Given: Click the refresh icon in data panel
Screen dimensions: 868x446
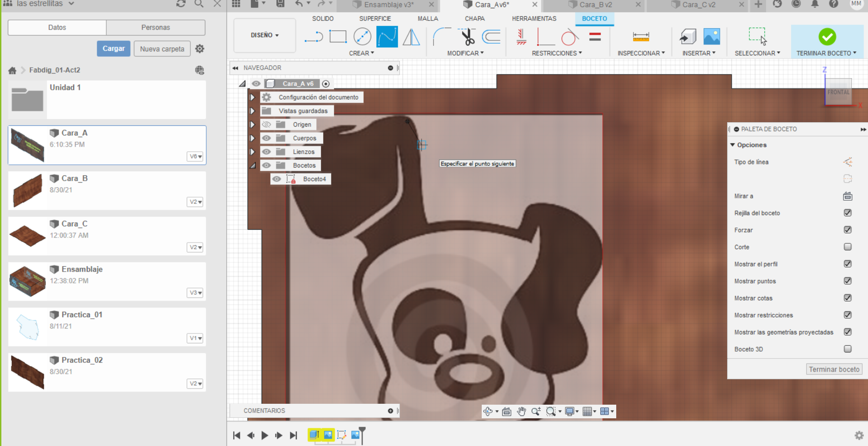Looking at the screenshot, I should 181,4.
